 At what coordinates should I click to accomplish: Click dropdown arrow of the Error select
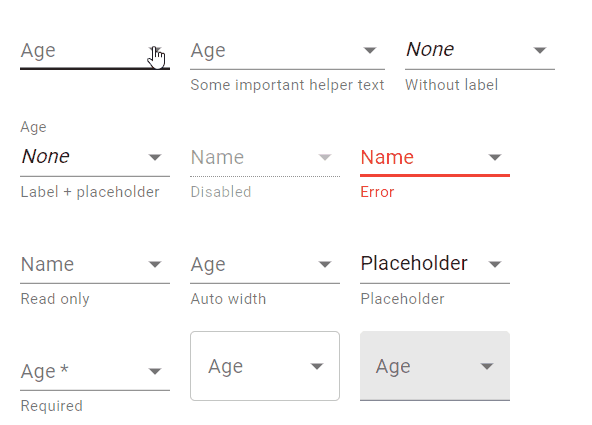coord(495,157)
